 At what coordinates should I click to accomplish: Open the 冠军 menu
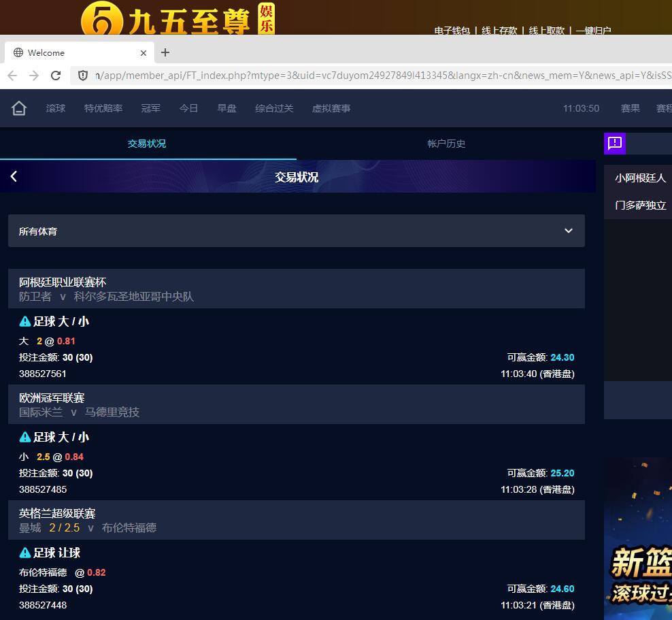(151, 108)
